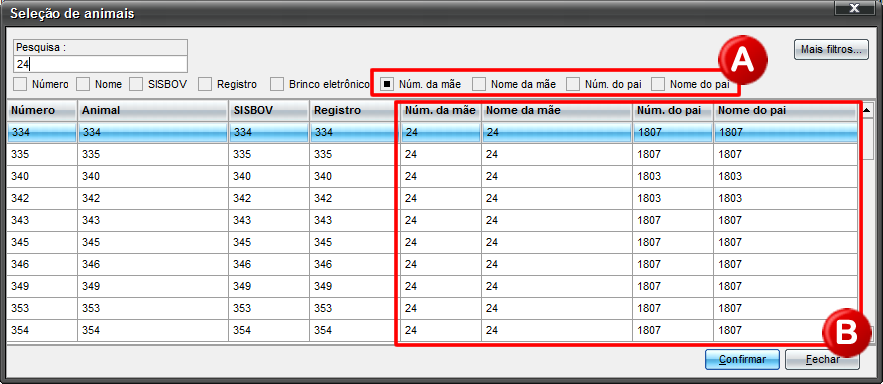Toggle the Número checkbox
The image size is (883, 384).
[x=20, y=84]
